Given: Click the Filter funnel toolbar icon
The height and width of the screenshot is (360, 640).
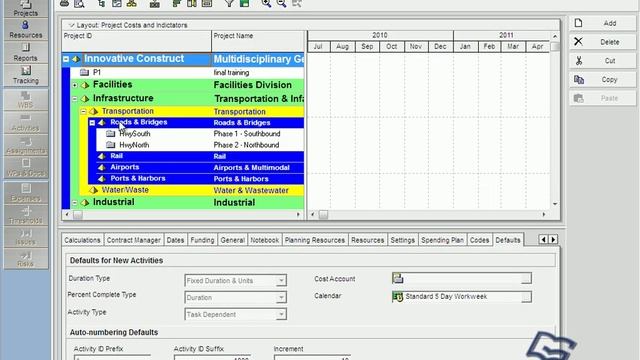Looking at the screenshot, I should (229, 3).
